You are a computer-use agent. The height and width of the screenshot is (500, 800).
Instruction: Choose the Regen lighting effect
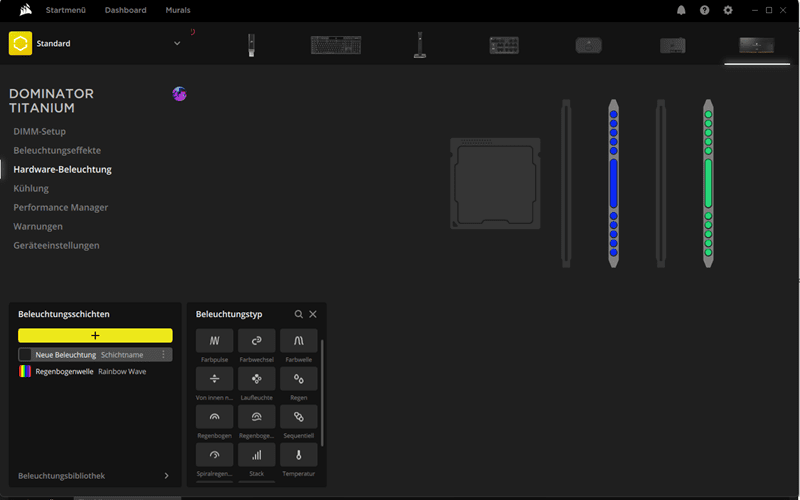tap(298, 379)
